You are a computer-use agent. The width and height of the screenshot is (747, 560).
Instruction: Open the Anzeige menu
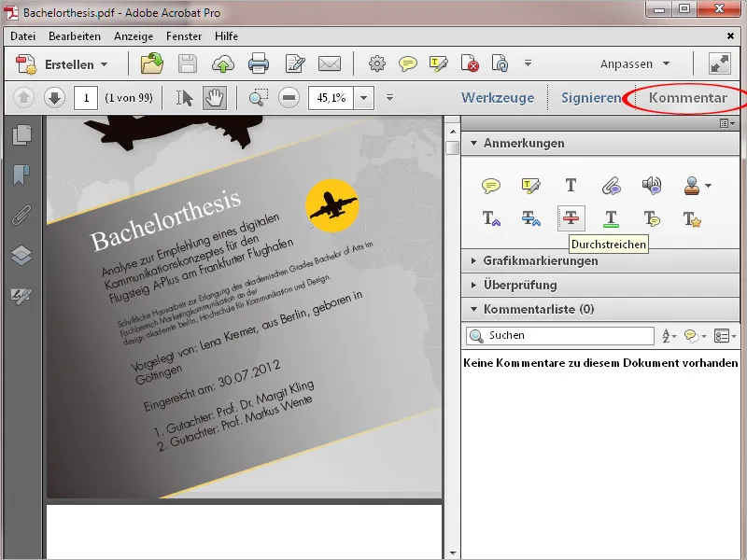[x=134, y=36]
